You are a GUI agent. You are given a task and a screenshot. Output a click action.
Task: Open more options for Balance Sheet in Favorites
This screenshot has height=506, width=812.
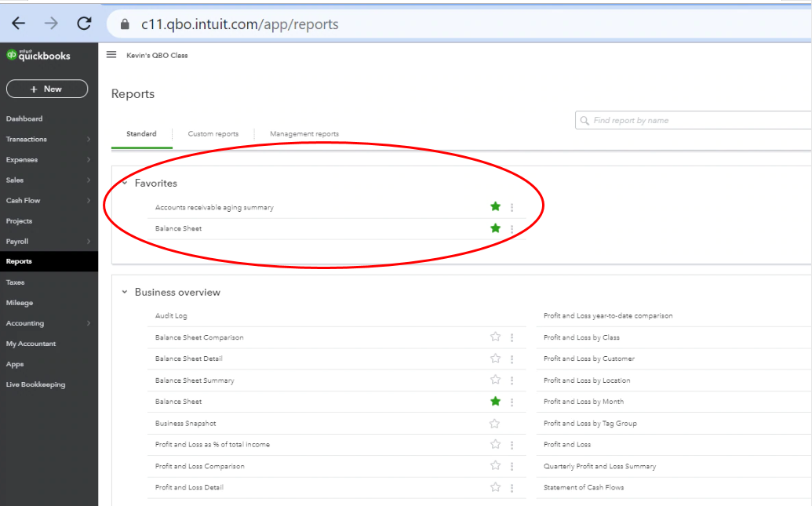(512, 228)
